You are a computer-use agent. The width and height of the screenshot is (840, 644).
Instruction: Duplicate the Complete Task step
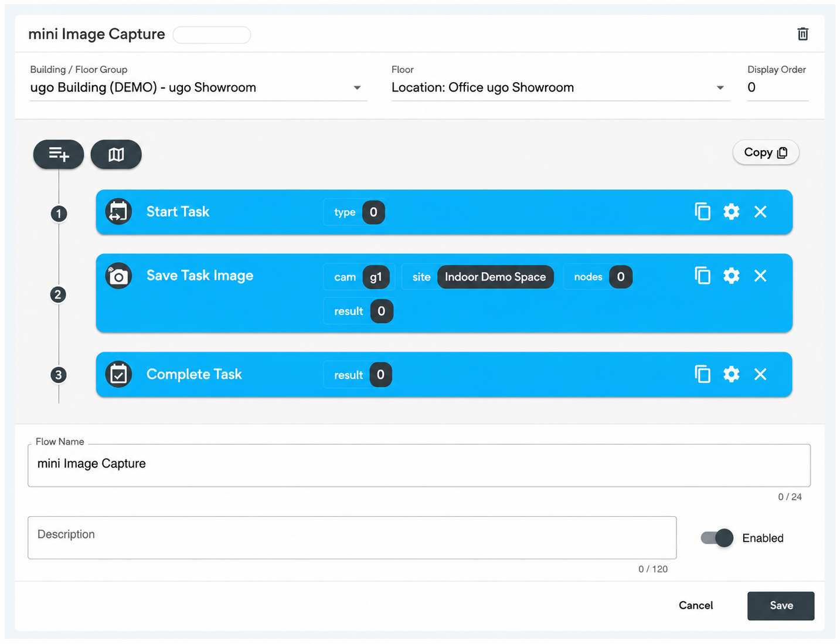[x=702, y=374]
